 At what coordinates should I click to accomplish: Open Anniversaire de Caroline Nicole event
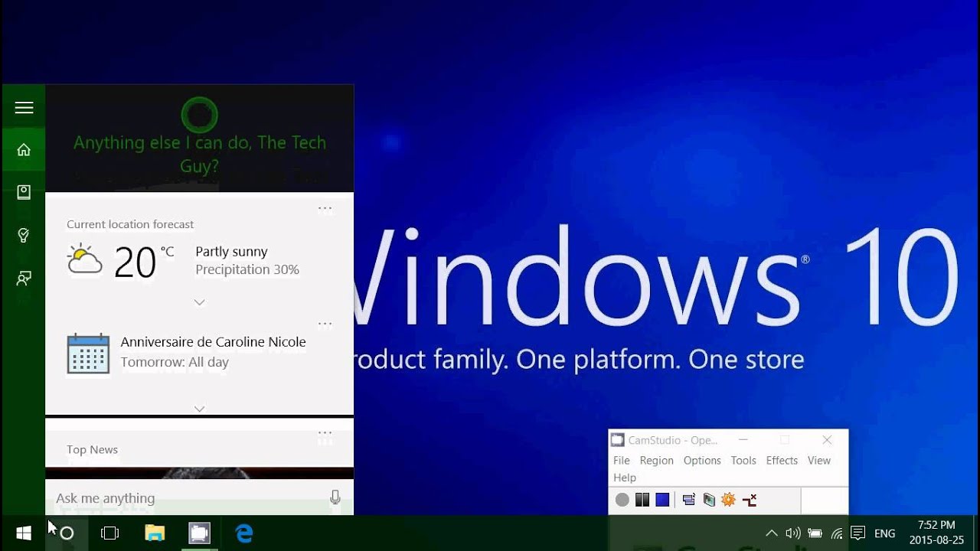point(213,342)
